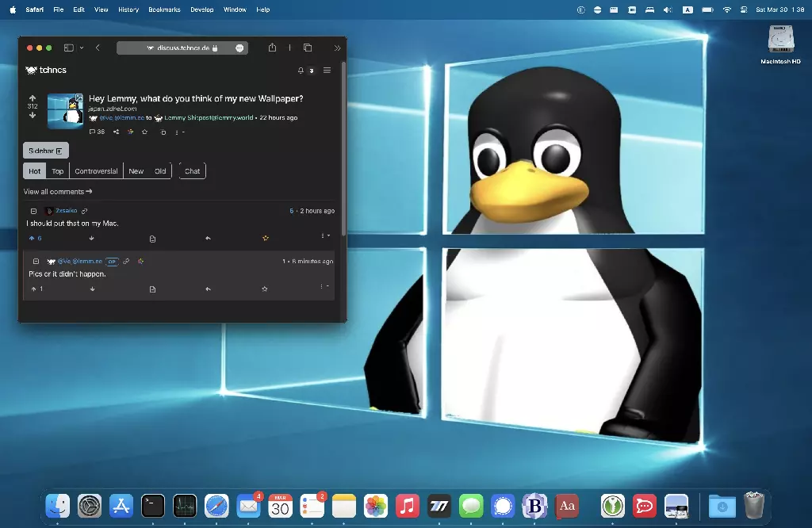Follow the japan.zdnet.com source link
Viewport: 812px width, 528px height.
(113, 109)
